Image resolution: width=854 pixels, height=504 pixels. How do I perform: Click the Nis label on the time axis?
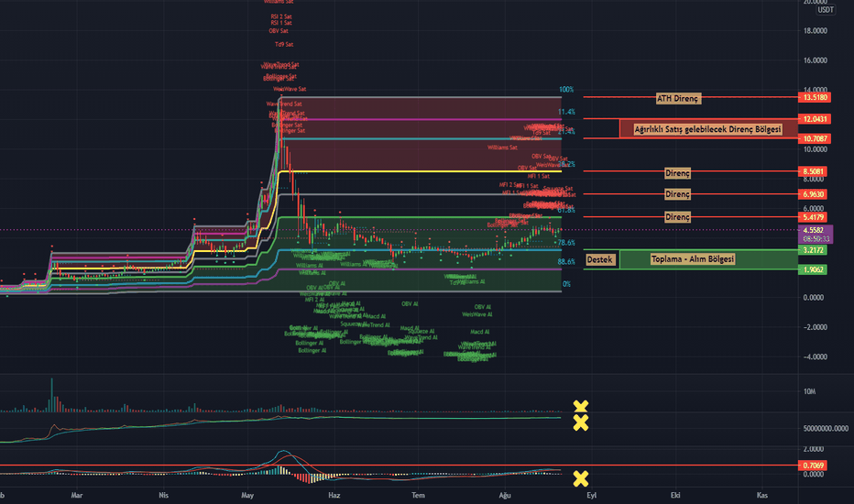[x=163, y=495]
